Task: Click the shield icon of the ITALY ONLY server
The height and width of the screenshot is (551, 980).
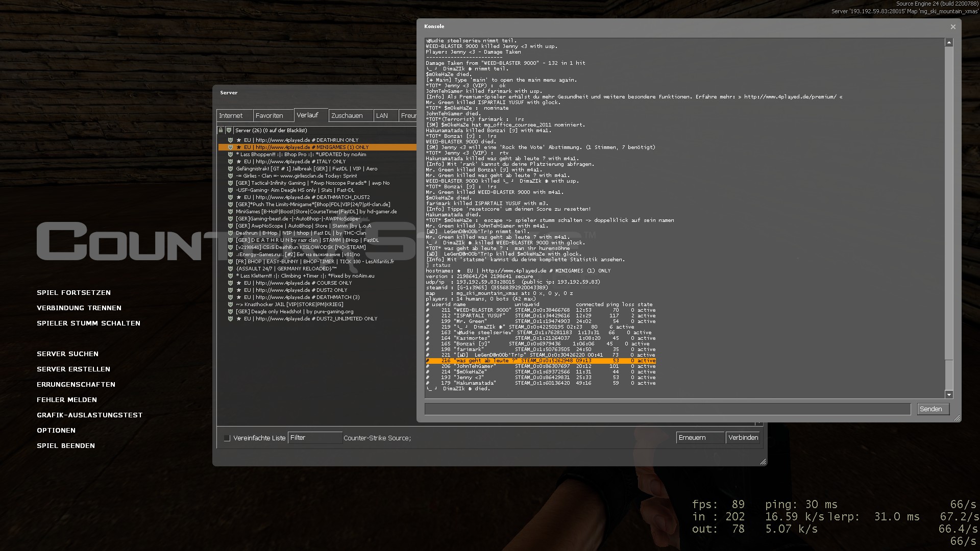Action: 230,161
